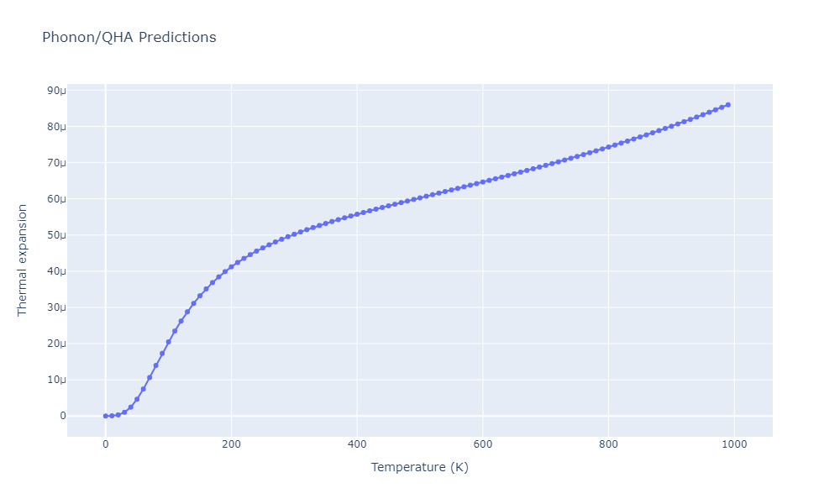This screenshot has width=840, height=504.
Task: Select the data point at 400 K
Action: (357, 213)
